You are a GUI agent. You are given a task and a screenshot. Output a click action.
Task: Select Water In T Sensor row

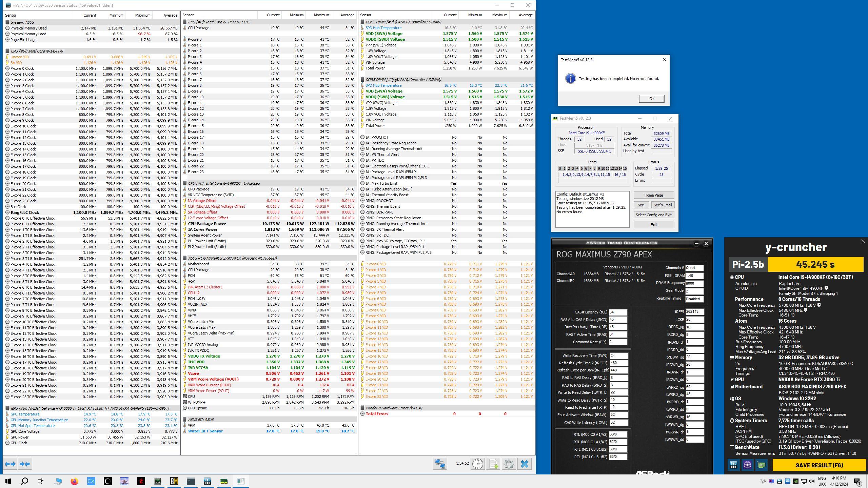[269, 431]
